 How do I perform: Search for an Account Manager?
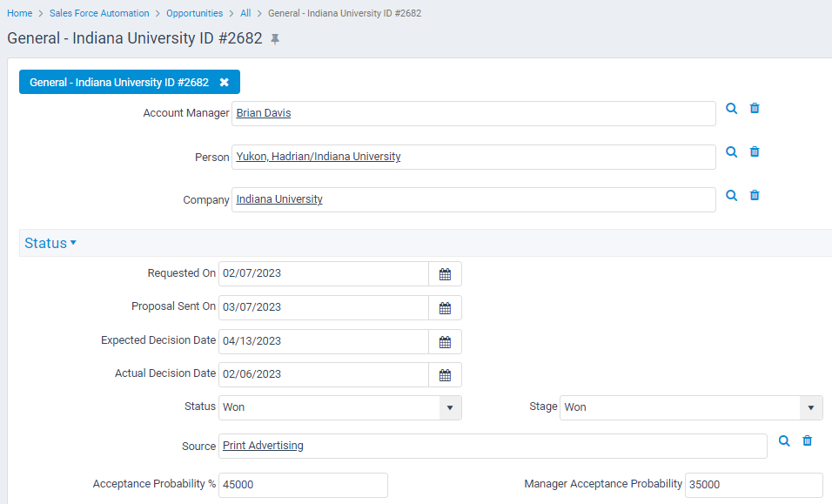coord(731,108)
